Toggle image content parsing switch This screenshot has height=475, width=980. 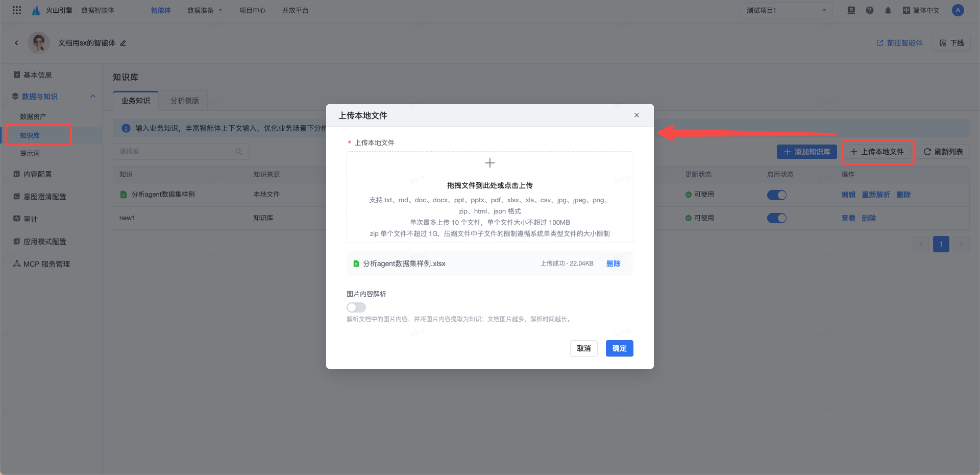pos(356,307)
